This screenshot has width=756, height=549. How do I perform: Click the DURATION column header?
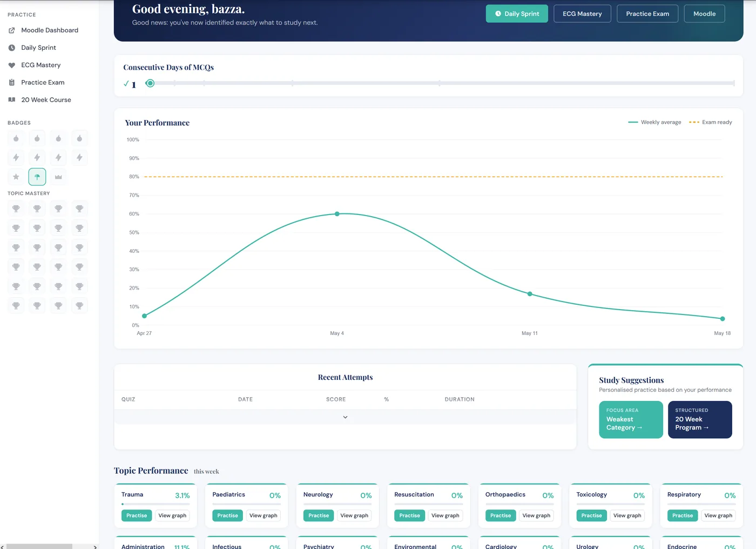coord(460,399)
